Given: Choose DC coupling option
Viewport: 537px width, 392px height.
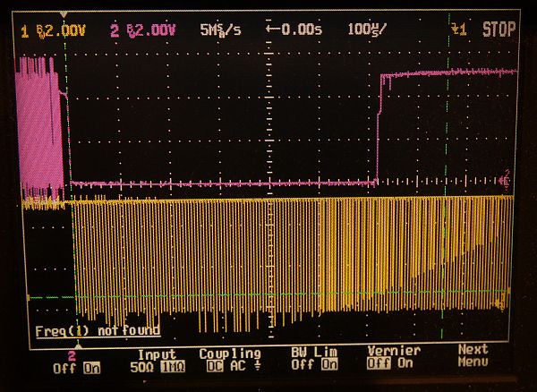Looking at the screenshot, I should 213,367.
